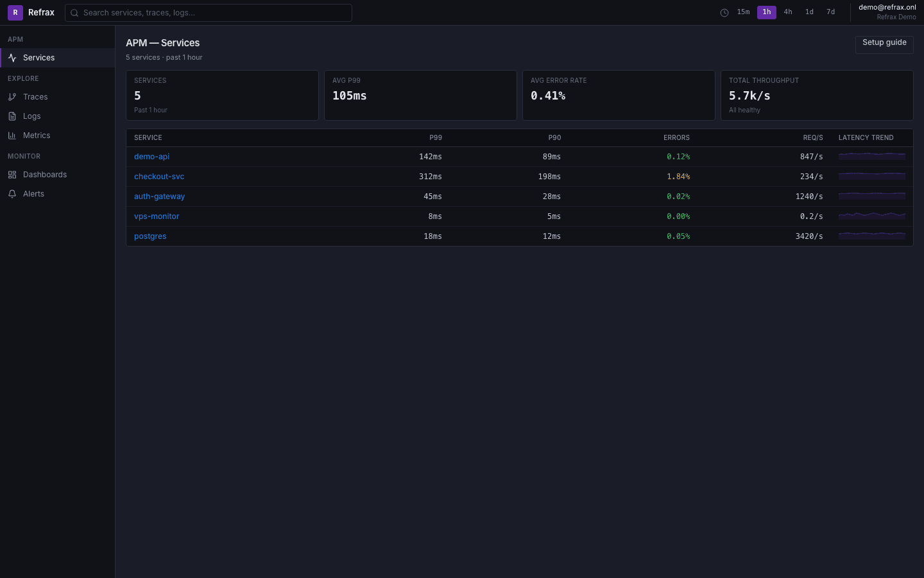Click the 1.84% error value for checkout-svc

click(x=678, y=177)
